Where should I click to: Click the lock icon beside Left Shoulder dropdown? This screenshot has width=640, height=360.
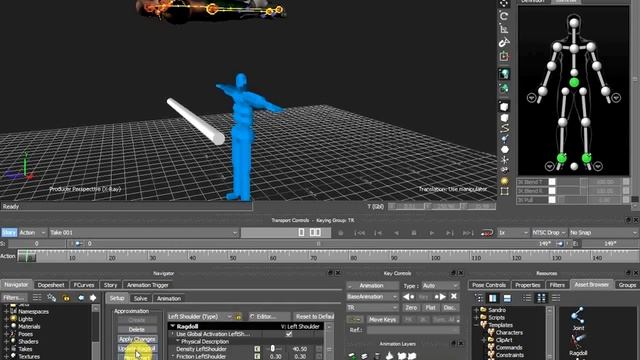[238, 316]
